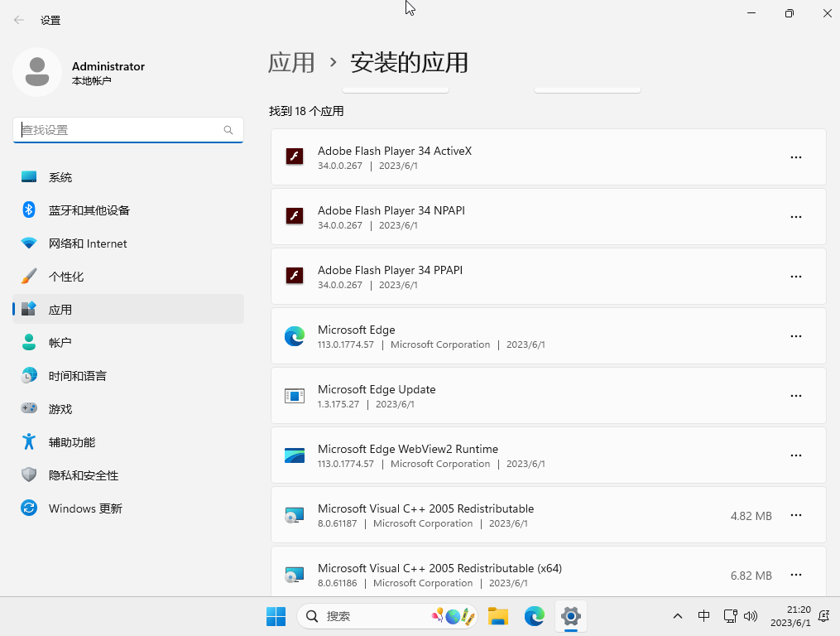The height and width of the screenshot is (636, 840).
Task: Click the Flash Player 34 NPAPI icon
Action: 295,216
